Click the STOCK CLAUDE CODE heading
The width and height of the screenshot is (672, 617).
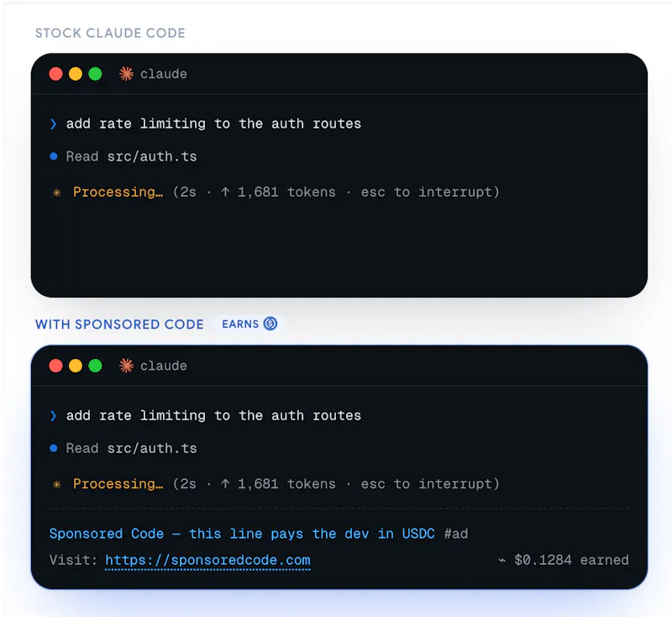110,33
